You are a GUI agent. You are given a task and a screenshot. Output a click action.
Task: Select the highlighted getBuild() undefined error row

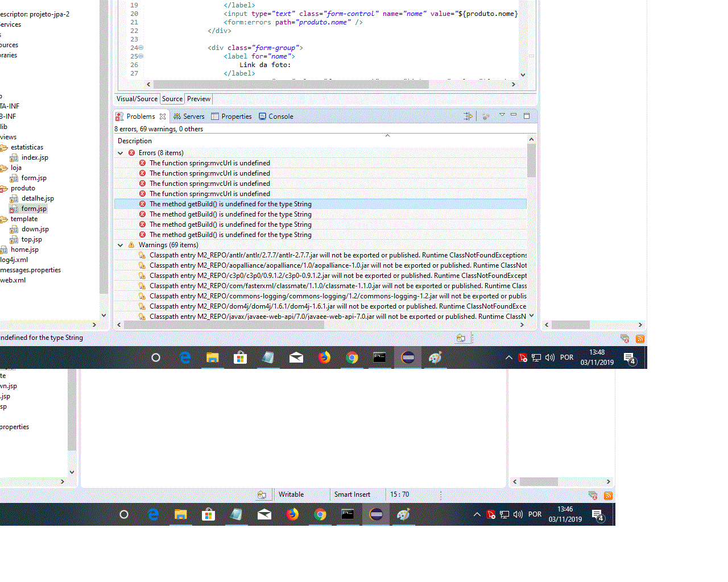coord(320,204)
